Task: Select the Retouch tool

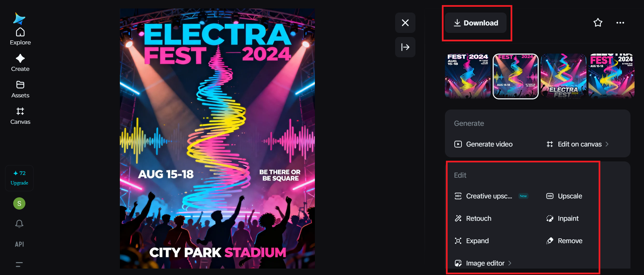Action: click(x=478, y=218)
